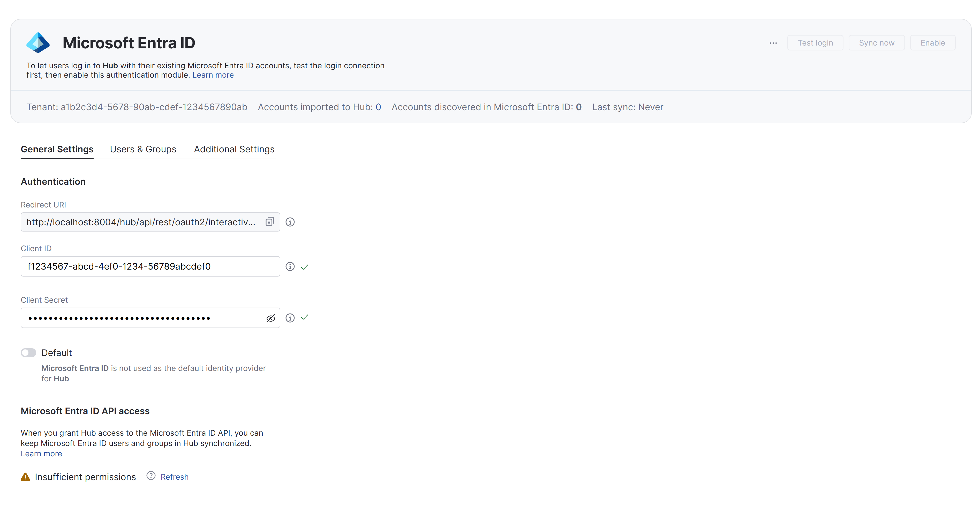Click the Test login button
The height and width of the screenshot is (513, 980).
(x=815, y=43)
